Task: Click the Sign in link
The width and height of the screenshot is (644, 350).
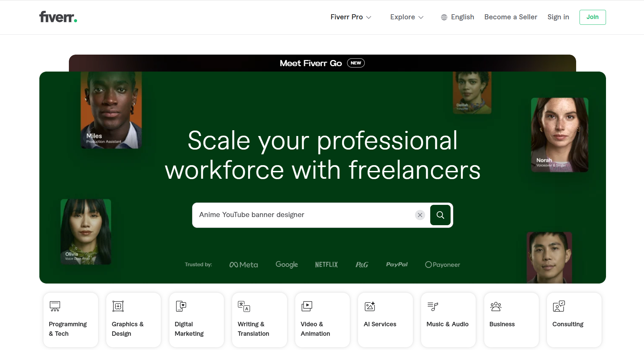Action: coord(558,17)
